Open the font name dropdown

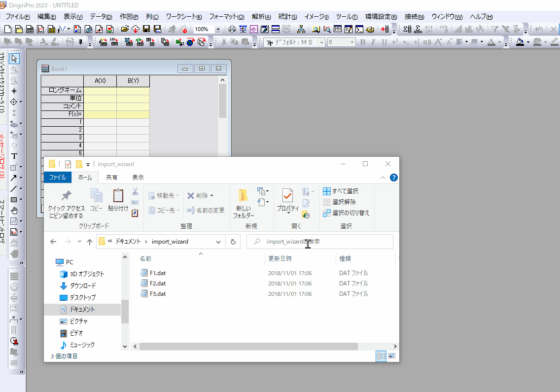pos(322,42)
